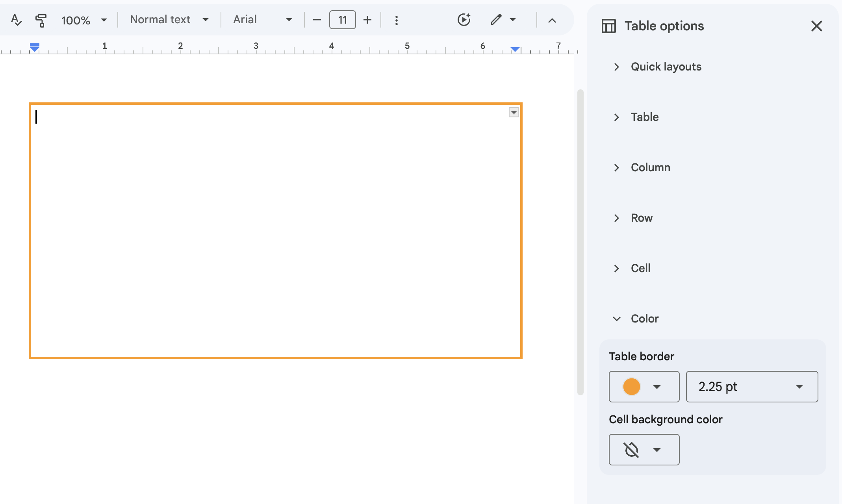Open the orange table border color picker
Viewport: 842px width, 504px height.
coord(644,387)
